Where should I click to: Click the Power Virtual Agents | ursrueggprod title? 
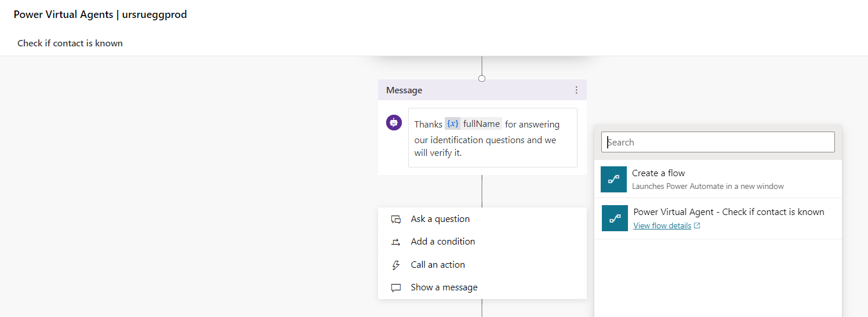pos(100,14)
